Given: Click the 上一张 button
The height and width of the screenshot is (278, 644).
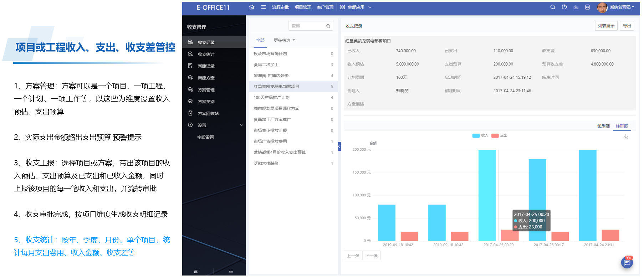Looking at the screenshot, I should click(x=353, y=256).
